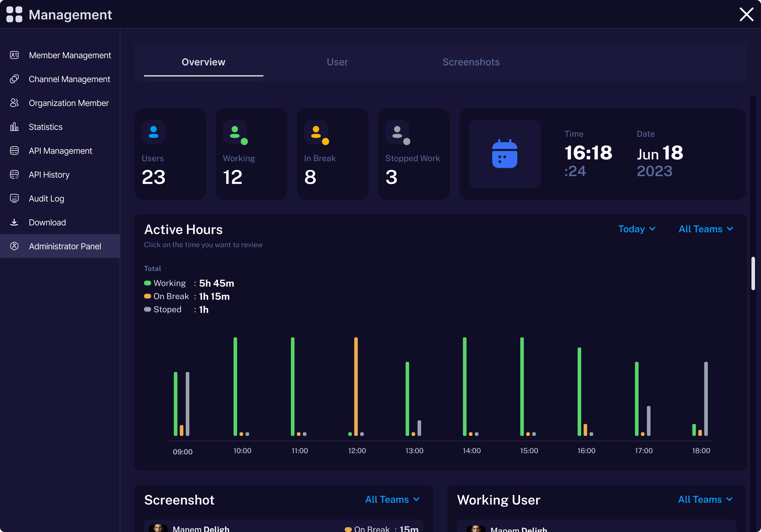
Task: Click the Statistics bar chart icon
Action: pos(14,127)
